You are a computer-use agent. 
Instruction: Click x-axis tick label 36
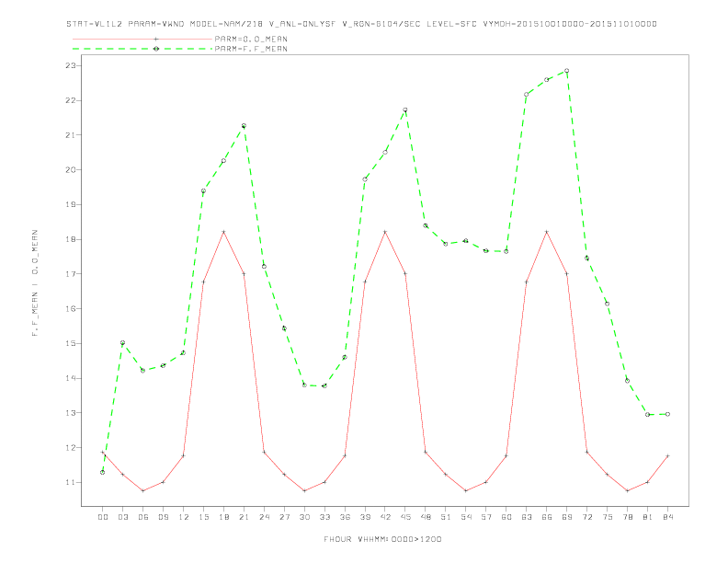click(x=345, y=517)
